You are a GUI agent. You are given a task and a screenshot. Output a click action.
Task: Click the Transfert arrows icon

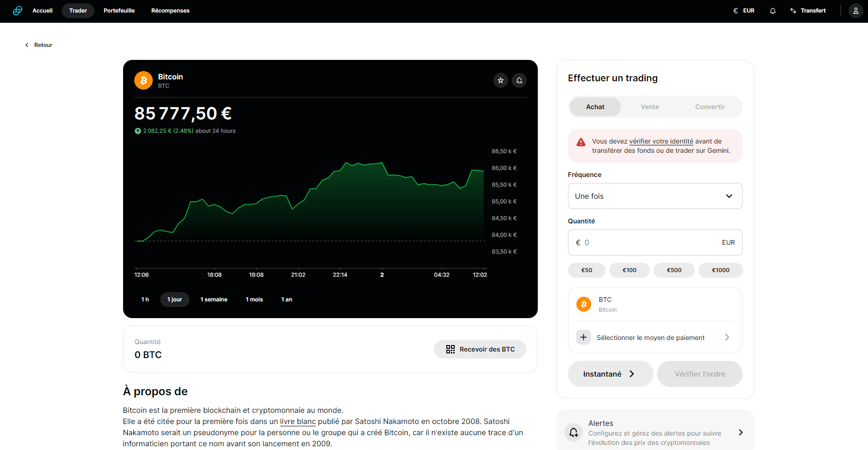click(x=793, y=11)
